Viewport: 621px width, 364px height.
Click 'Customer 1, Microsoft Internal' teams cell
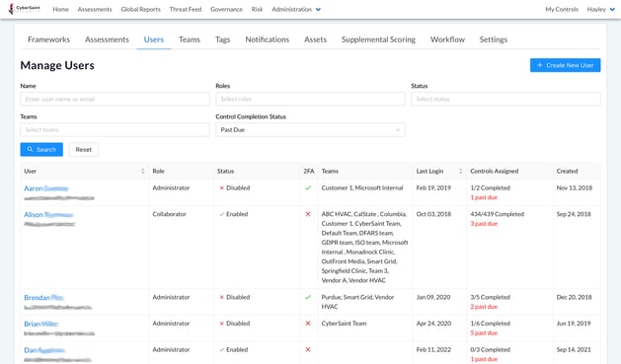pos(362,188)
